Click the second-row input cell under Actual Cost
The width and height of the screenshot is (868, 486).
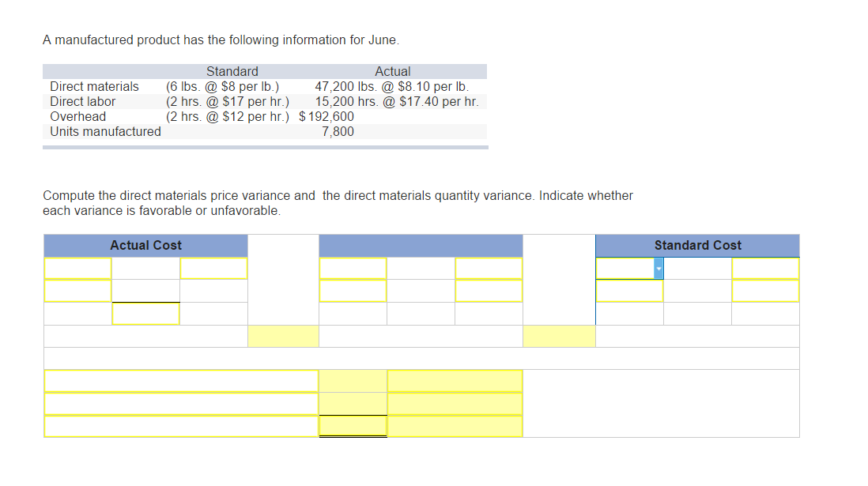tap(76, 290)
